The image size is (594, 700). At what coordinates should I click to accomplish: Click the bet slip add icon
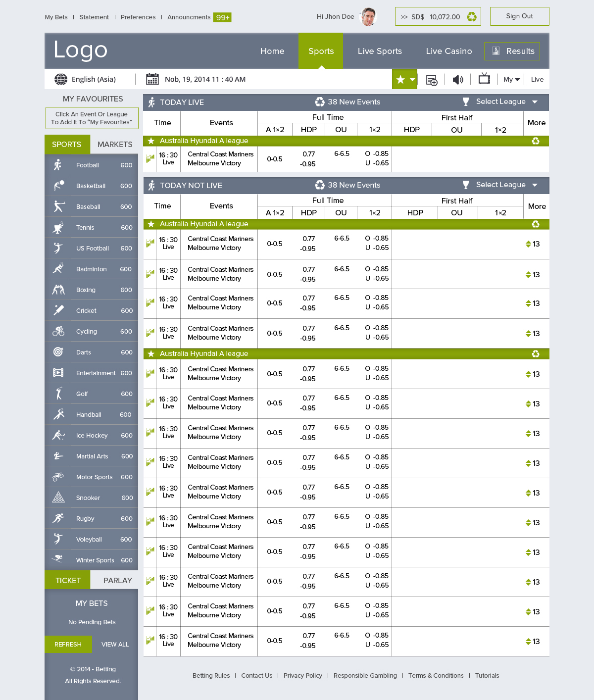tap(431, 80)
